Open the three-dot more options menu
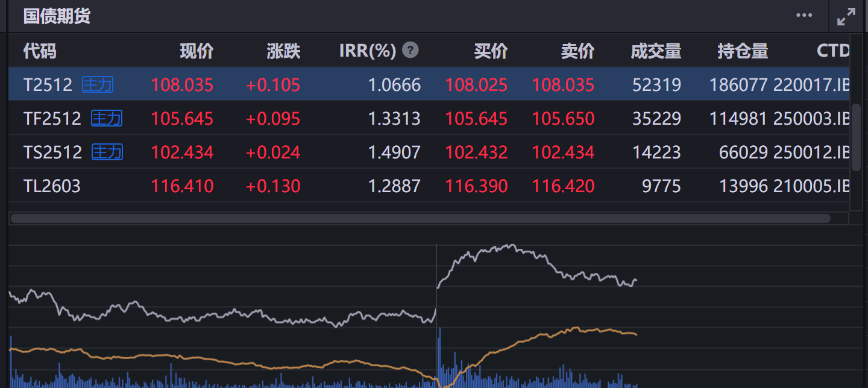Viewport: 868px width, 388px height. (x=804, y=16)
